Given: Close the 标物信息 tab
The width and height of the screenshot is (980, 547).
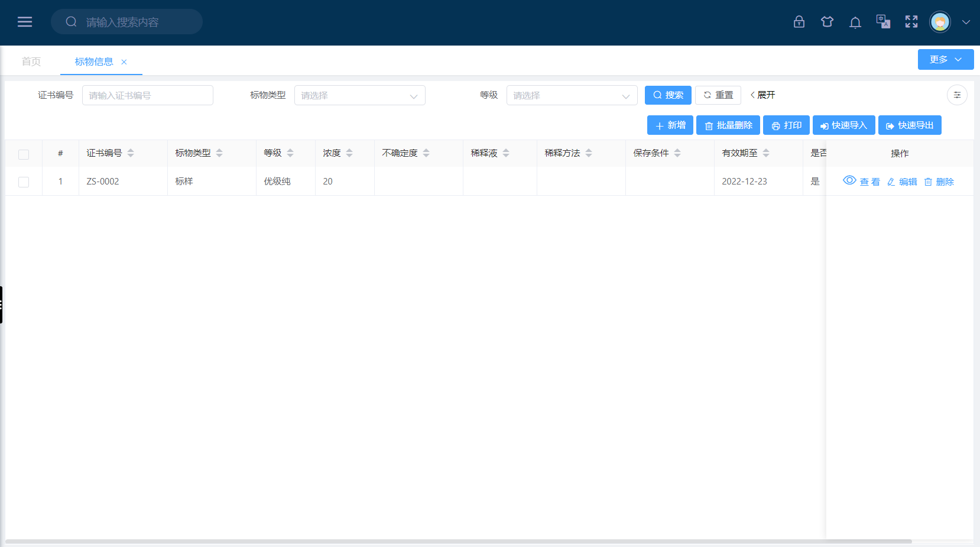Looking at the screenshot, I should click(x=124, y=62).
